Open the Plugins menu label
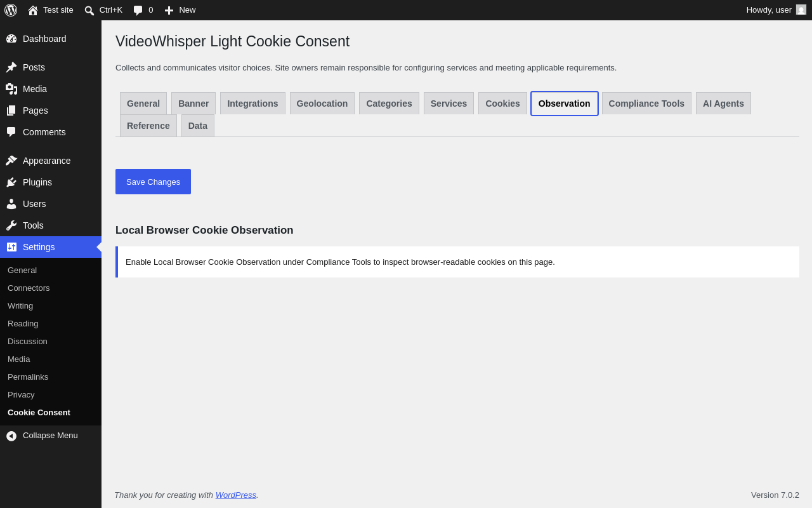 coord(37,182)
